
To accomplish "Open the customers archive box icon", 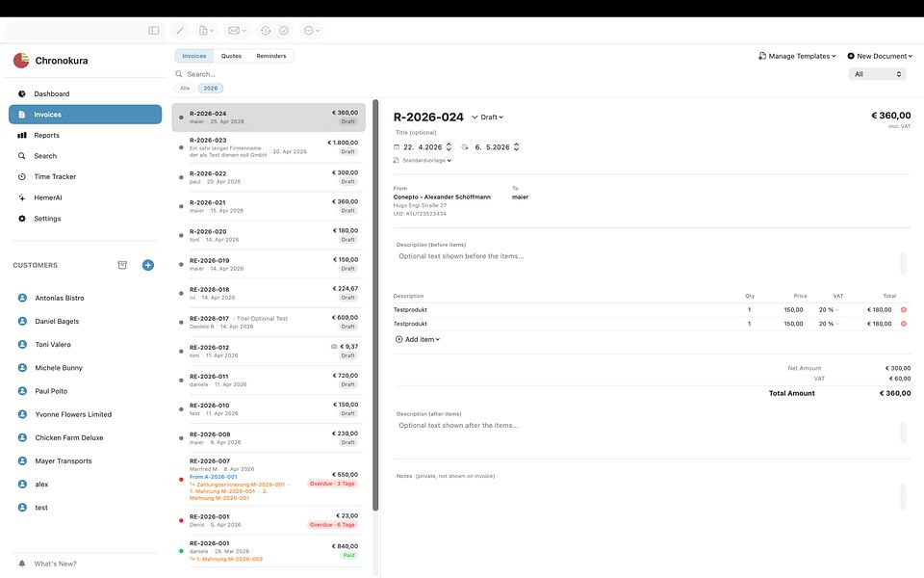I will point(122,266).
